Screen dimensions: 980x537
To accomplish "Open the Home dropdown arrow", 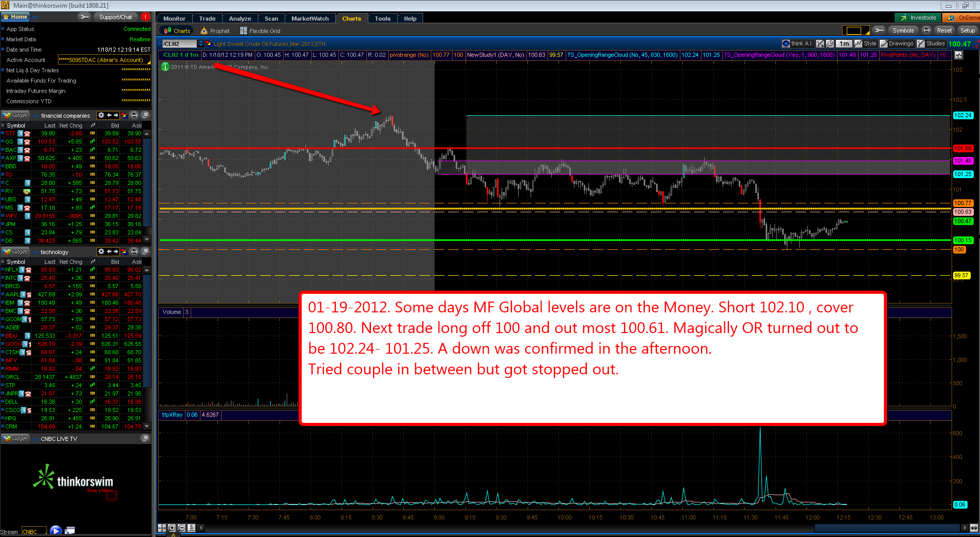I will coord(35,17).
